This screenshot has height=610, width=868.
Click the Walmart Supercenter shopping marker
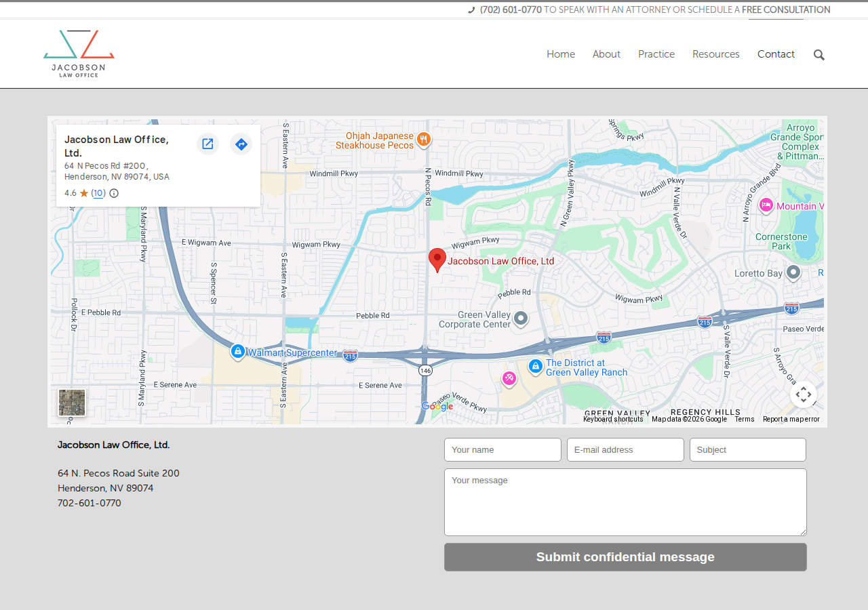pos(237,352)
